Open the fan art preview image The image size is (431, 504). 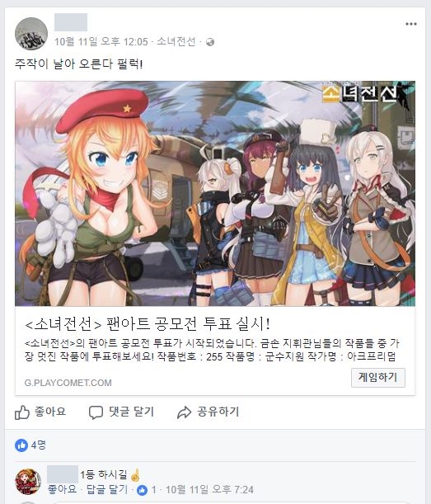pos(215,194)
